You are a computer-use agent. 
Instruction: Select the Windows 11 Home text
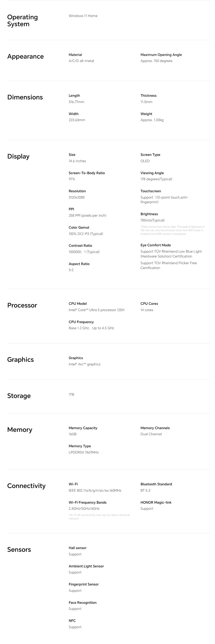83,16
